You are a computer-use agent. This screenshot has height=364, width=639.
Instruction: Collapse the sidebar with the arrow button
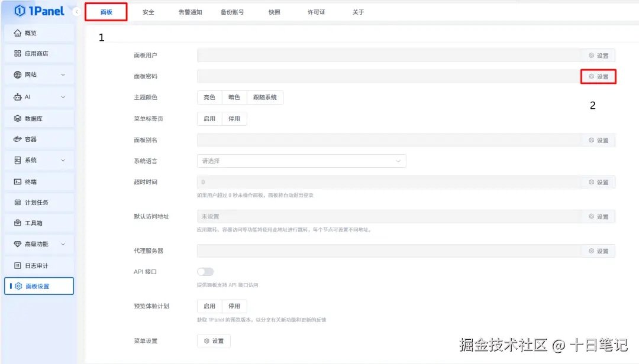[x=76, y=12]
